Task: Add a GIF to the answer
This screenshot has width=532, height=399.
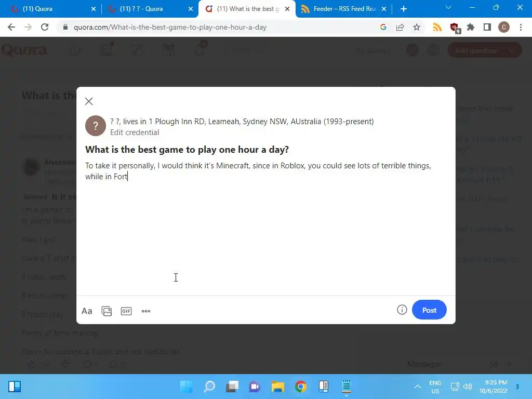Action: (126, 311)
